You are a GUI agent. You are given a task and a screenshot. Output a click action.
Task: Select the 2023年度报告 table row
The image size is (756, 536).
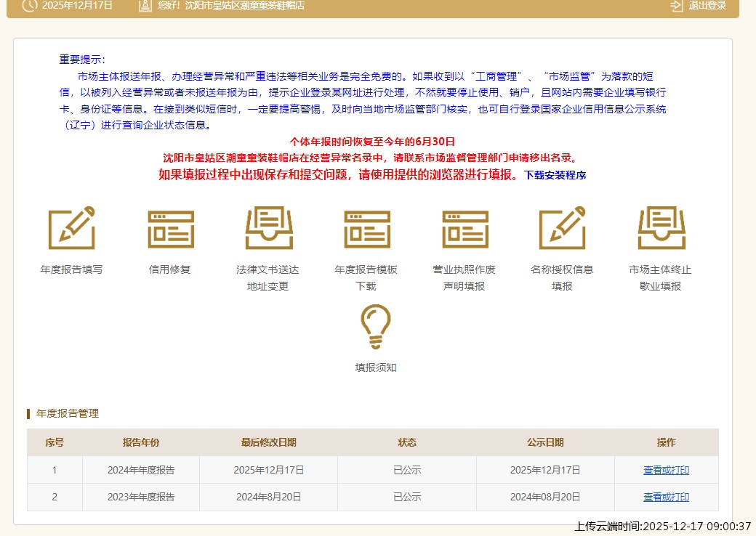291,498
